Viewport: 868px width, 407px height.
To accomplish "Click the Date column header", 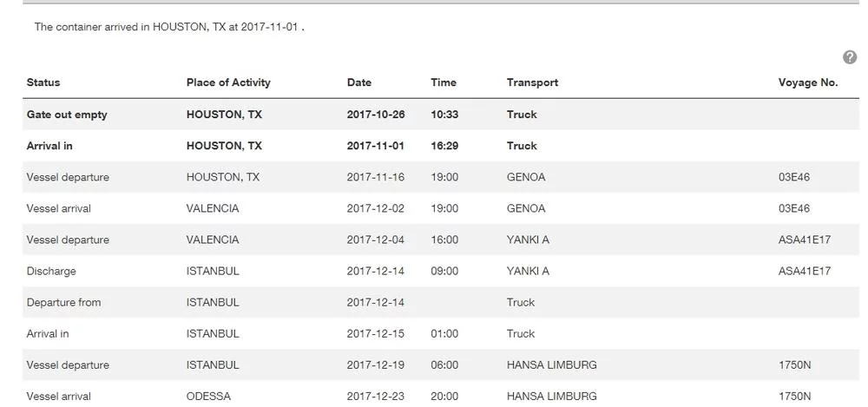I will pyautogui.click(x=359, y=82).
